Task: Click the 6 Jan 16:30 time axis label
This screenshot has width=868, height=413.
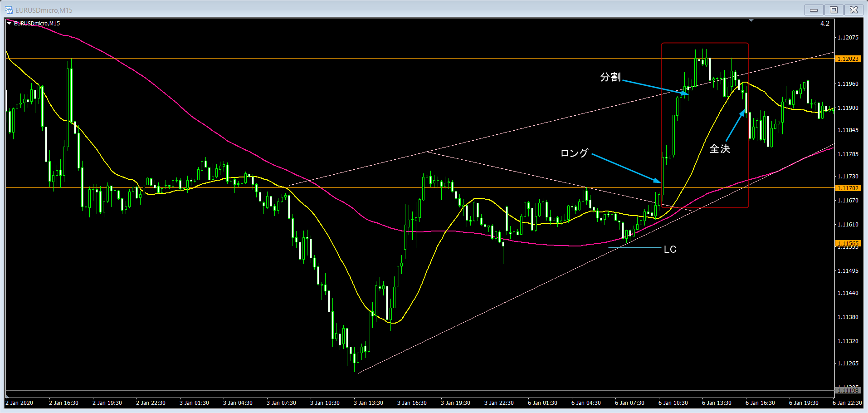Action: [x=760, y=403]
